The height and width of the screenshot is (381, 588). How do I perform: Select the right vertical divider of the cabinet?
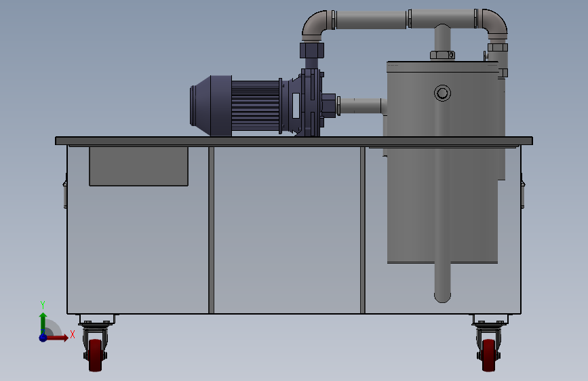click(363, 230)
